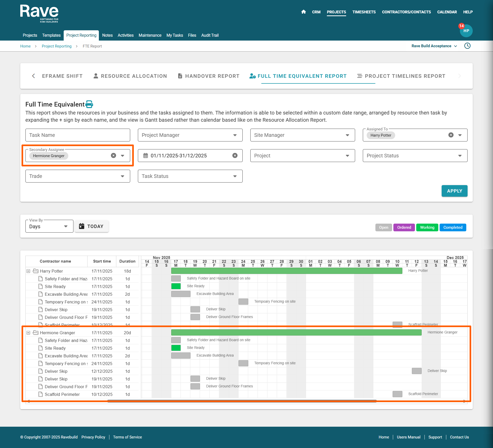The width and height of the screenshot is (493, 448).
Task: Toggle the Working status legend
Action: click(x=427, y=227)
